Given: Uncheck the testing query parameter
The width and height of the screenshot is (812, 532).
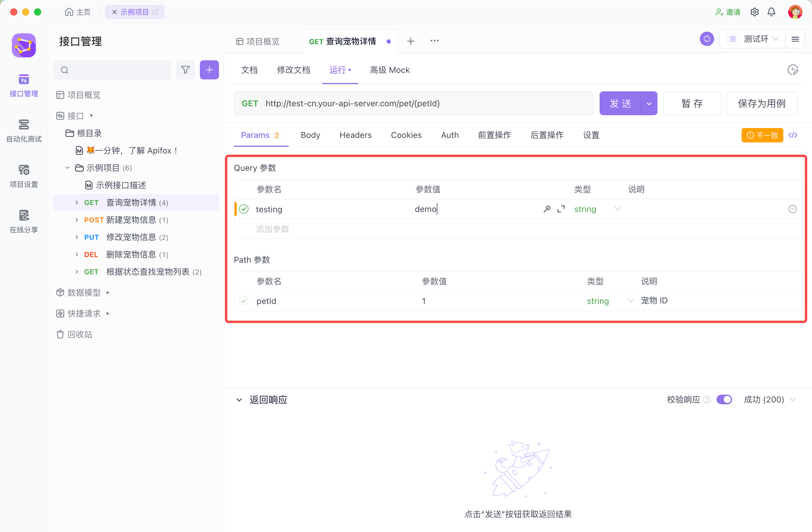Looking at the screenshot, I should (x=244, y=209).
